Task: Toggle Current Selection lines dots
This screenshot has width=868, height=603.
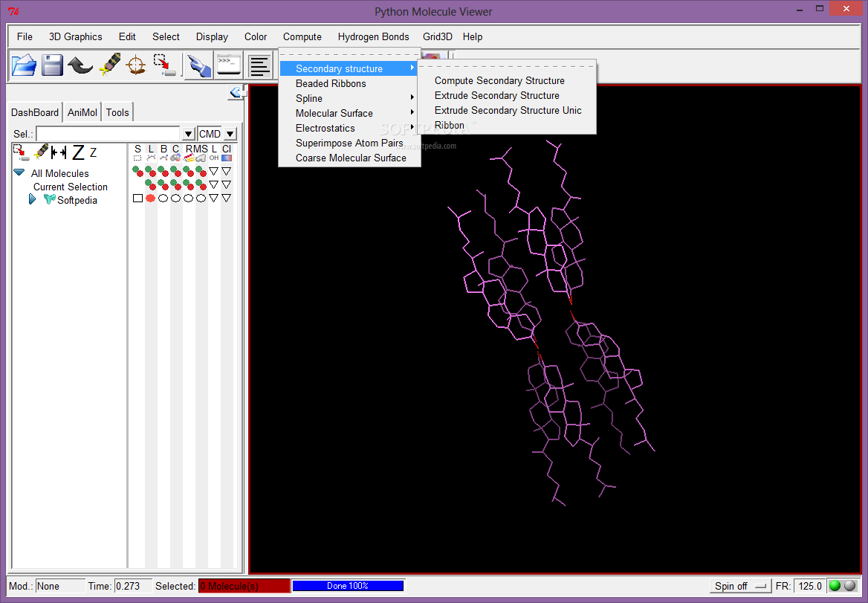Action: click(151, 184)
